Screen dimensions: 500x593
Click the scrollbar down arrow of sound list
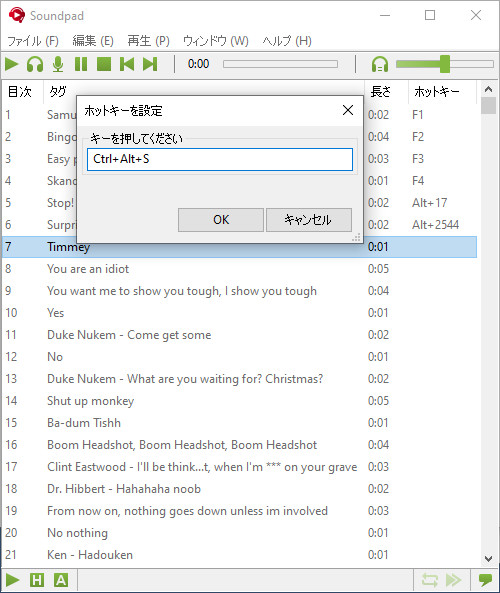(488, 559)
